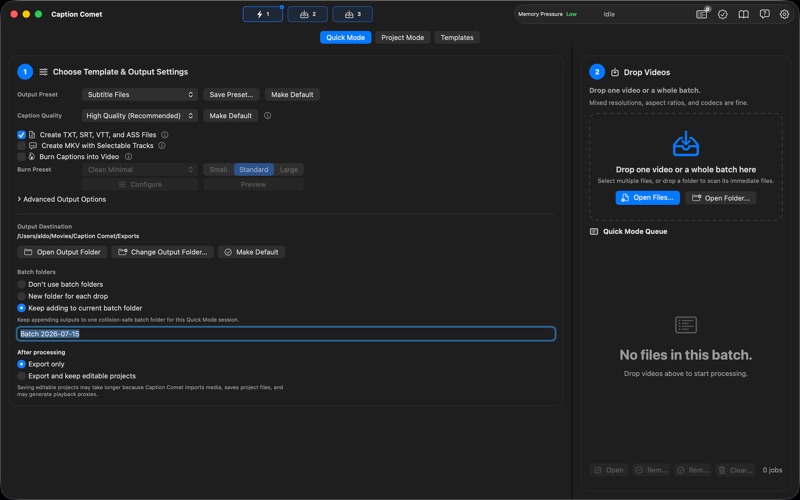800x500 pixels.
Task: Open the book documentation icon
Action: pos(743,14)
